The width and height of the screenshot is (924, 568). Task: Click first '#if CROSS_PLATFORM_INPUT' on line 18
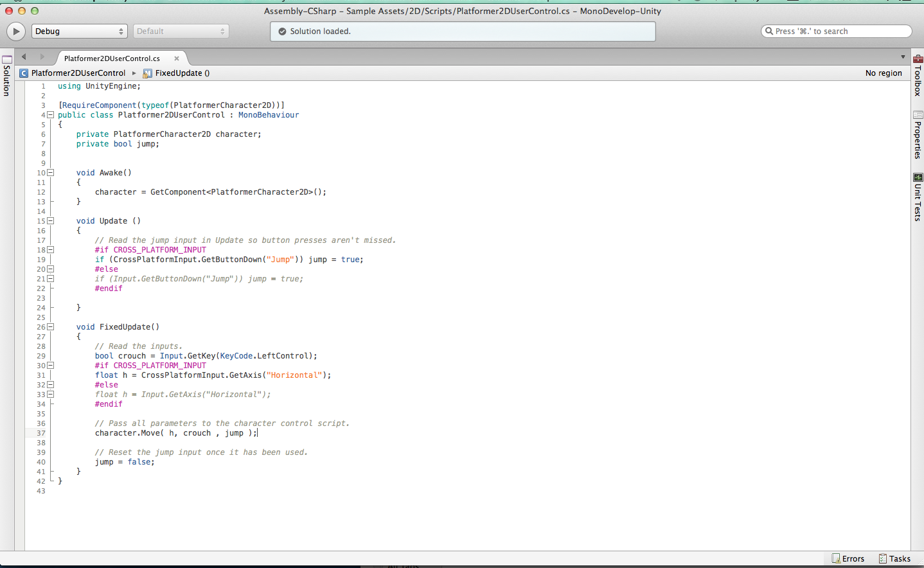click(x=150, y=250)
